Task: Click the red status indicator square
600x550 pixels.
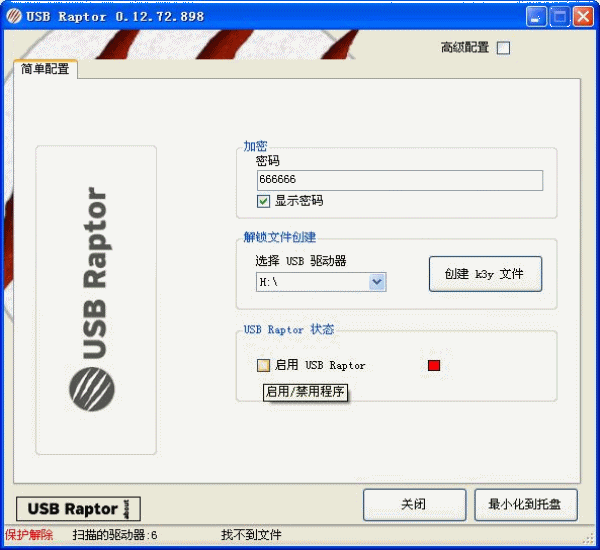Action: pos(434,366)
